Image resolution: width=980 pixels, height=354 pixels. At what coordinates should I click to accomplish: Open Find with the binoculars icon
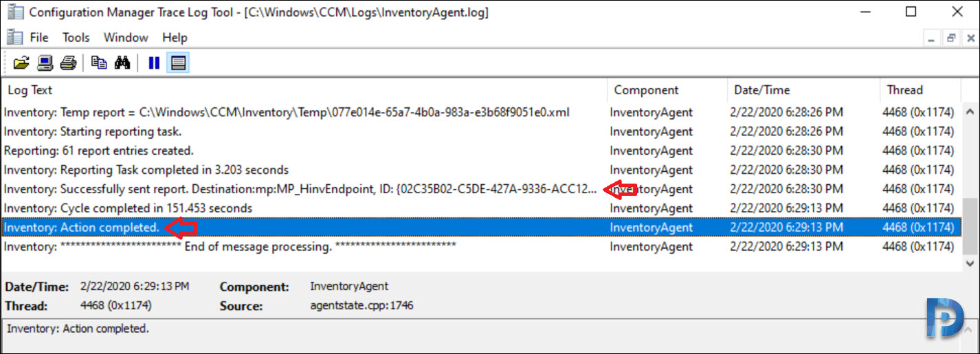(122, 63)
